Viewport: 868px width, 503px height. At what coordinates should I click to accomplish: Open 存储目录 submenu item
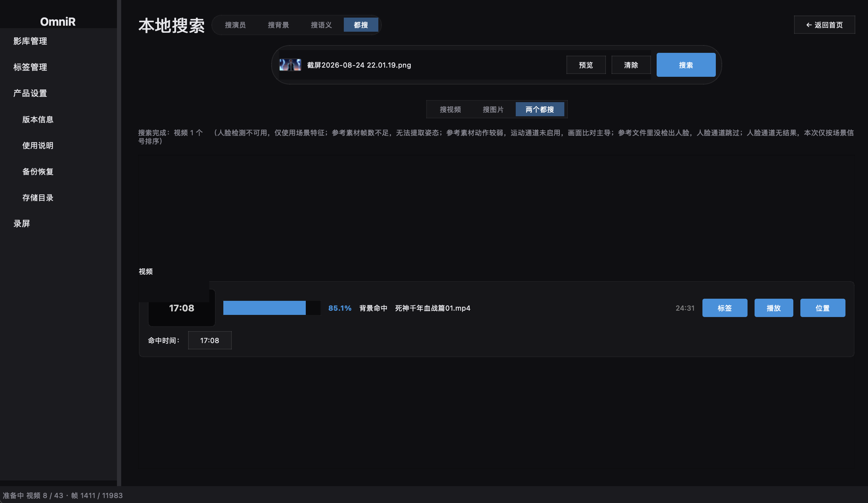[38, 198]
